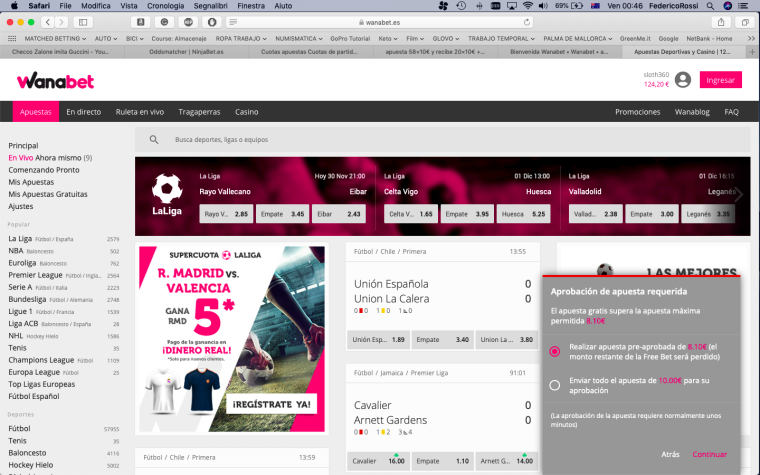
Task: Select the pre-approved 8.10€ bet option
Action: 554,351
